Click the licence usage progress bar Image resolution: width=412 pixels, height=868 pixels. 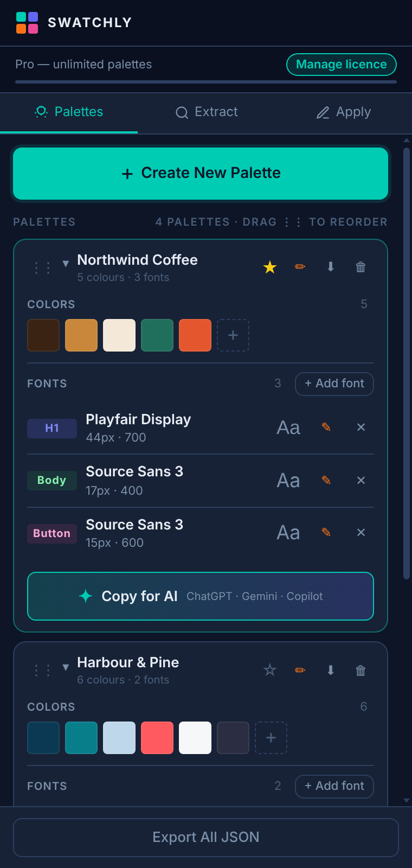pos(206,82)
